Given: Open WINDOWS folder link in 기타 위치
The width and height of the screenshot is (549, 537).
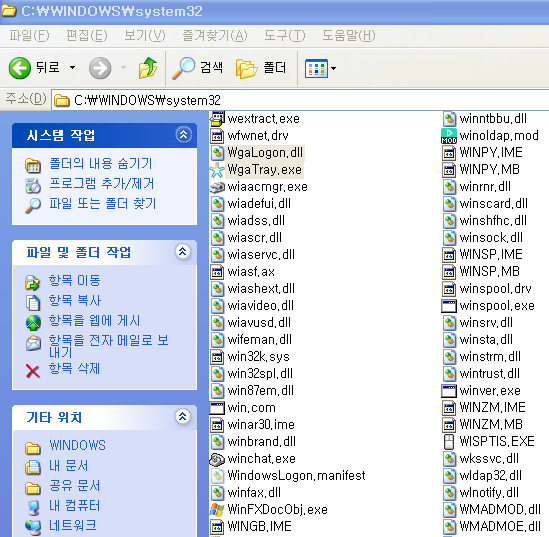Looking at the screenshot, I should 77,445.
